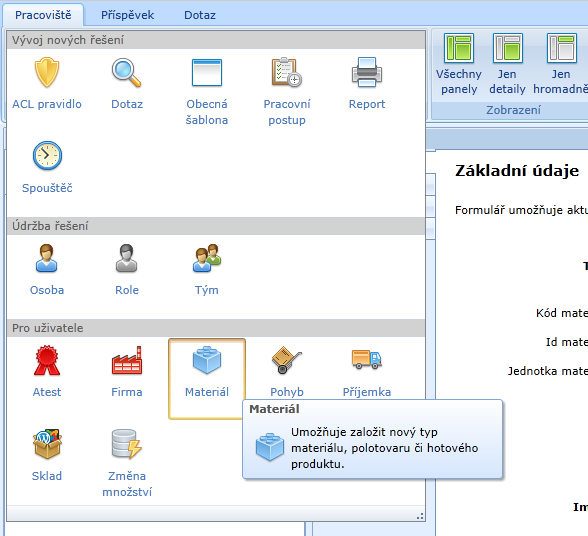Click the Tým group icon
The height and width of the screenshot is (536, 588).
pyautogui.click(x=207, y=258)
